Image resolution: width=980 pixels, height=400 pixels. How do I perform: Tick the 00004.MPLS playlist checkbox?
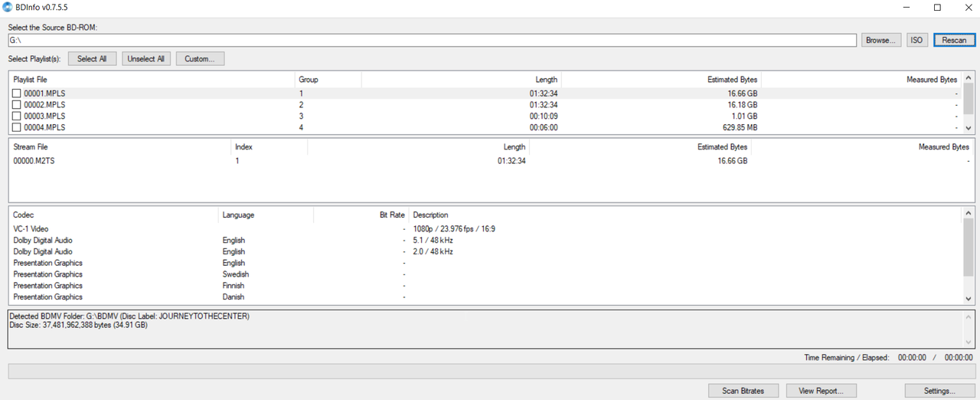point(16,128)
